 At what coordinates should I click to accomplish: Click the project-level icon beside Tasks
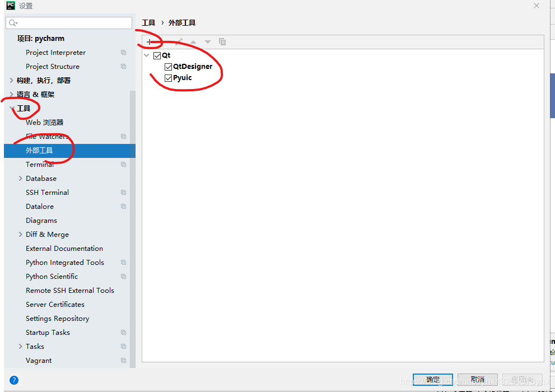[124, 347]
